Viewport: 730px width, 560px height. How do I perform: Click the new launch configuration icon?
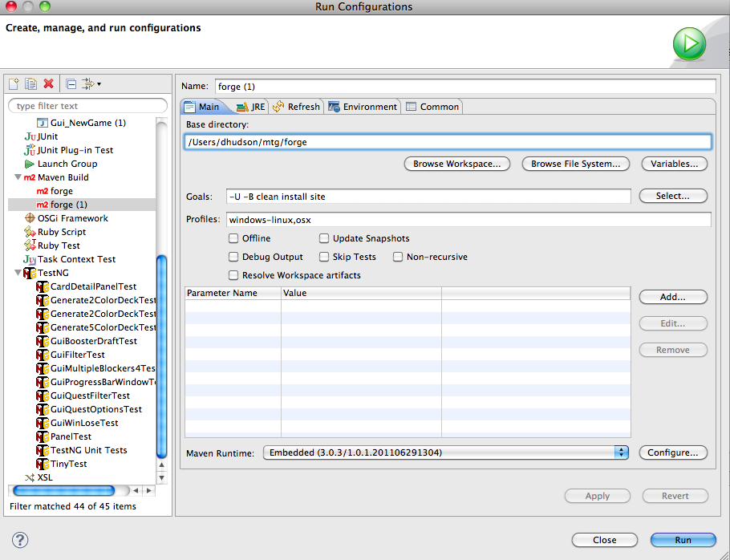tap(14, 83)
